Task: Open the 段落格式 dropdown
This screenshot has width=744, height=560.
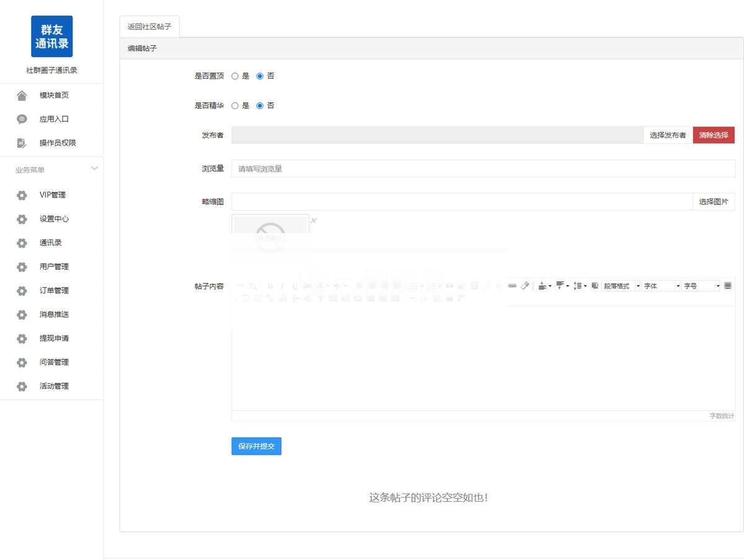Action: [x=620, y=286]
